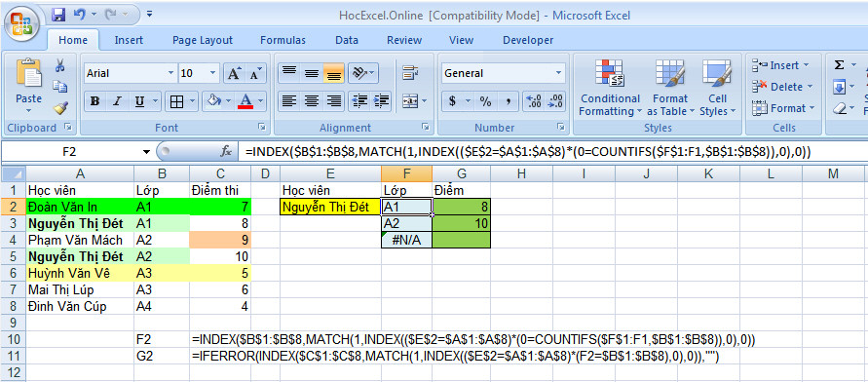Viewport: 868px width, 382px height.
Task: Increase the cell indent
Action: (382, 101)
